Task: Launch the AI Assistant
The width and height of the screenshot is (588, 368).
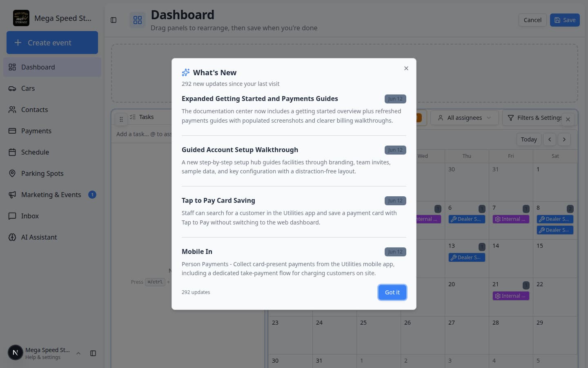Action: pyautogui.click(x=52, y=237)
